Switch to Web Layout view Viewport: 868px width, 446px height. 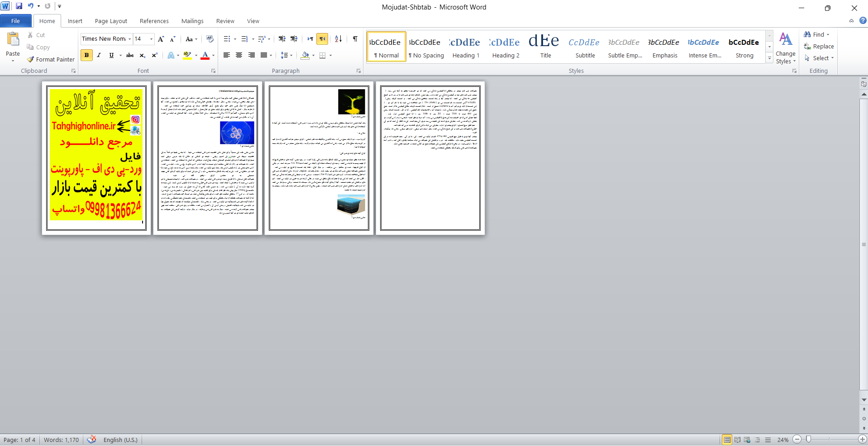(747, 440)
